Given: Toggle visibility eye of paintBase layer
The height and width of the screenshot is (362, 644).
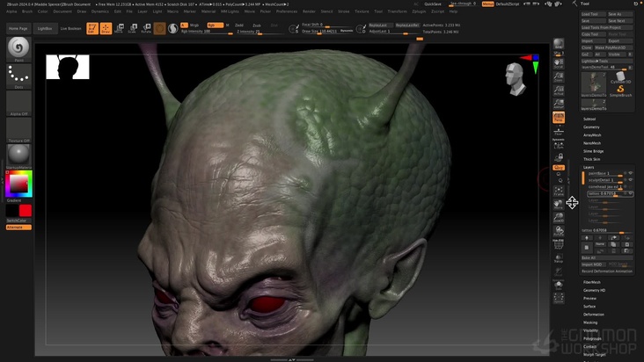Looking at the screenshot, I should [x=631, y=173].
